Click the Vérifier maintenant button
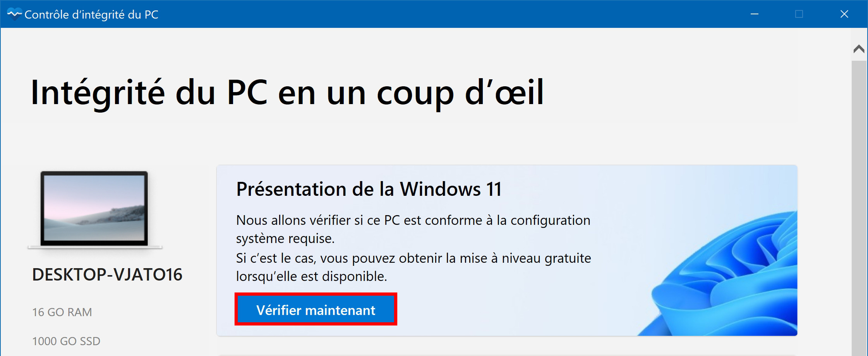The width and height of the screenshot is (868, 356). pos(316,310)
